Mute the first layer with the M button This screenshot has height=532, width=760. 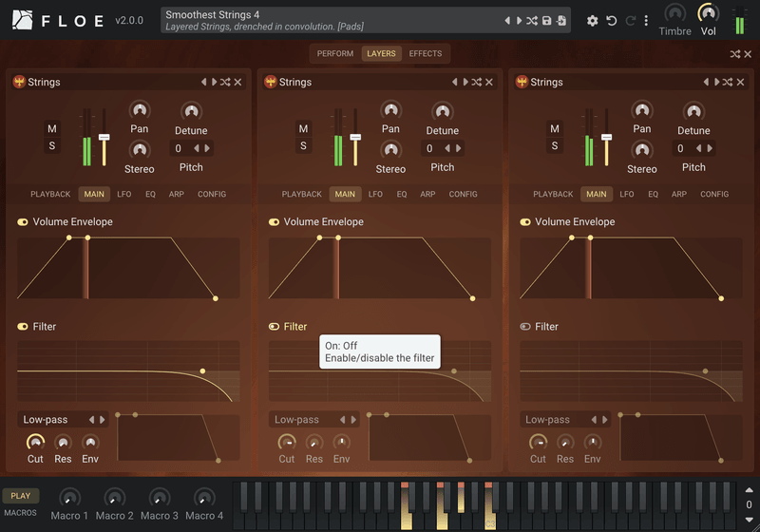[x=52, y=129]
